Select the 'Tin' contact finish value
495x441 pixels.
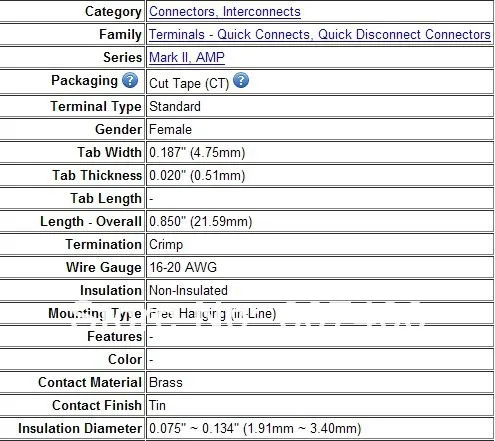(157, 405)
